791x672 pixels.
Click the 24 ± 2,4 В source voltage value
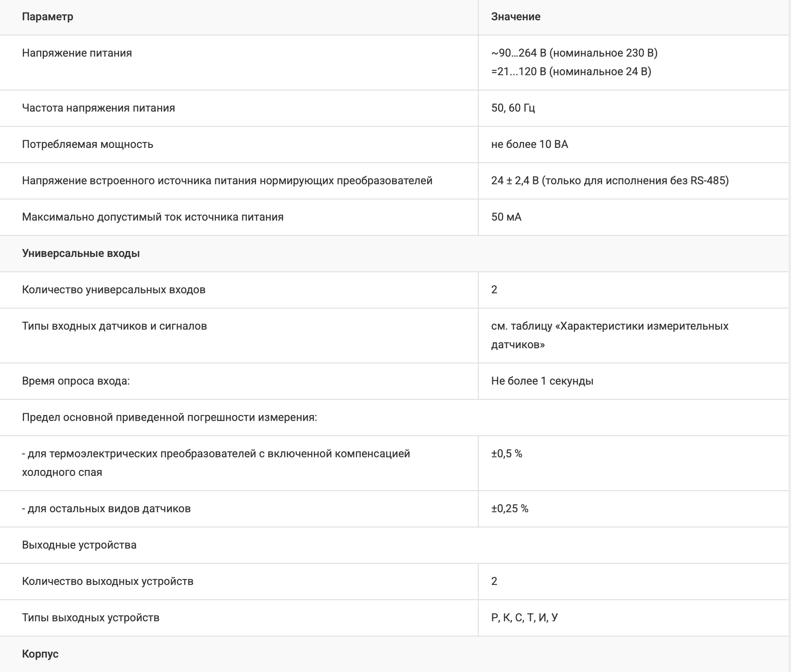(x=610, y=180)
